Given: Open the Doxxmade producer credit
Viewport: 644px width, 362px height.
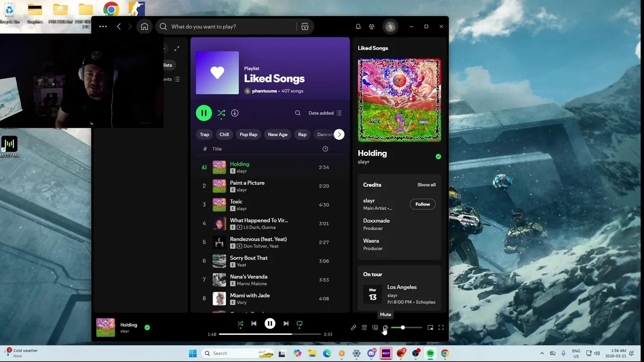Looking at the screenshot, I should (376, 221).
